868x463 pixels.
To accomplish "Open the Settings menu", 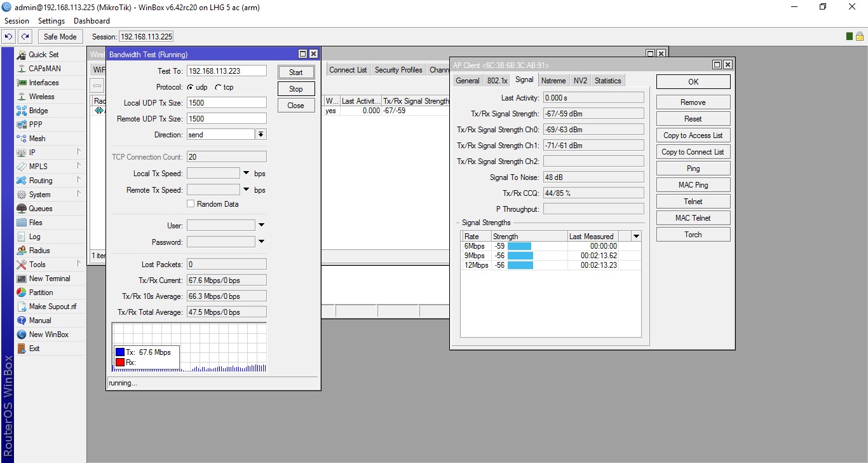I will pyautogui.click(x=51, y=21).
